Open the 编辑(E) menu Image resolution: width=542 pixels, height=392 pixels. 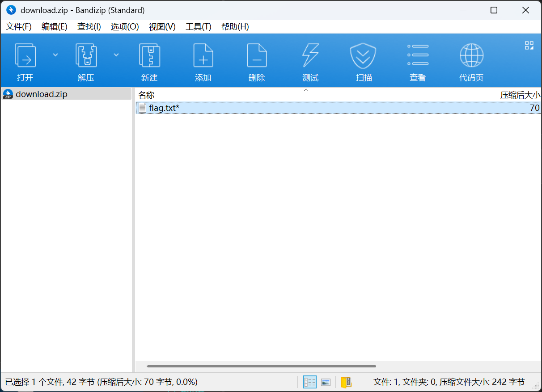click(x=54, y=26)
